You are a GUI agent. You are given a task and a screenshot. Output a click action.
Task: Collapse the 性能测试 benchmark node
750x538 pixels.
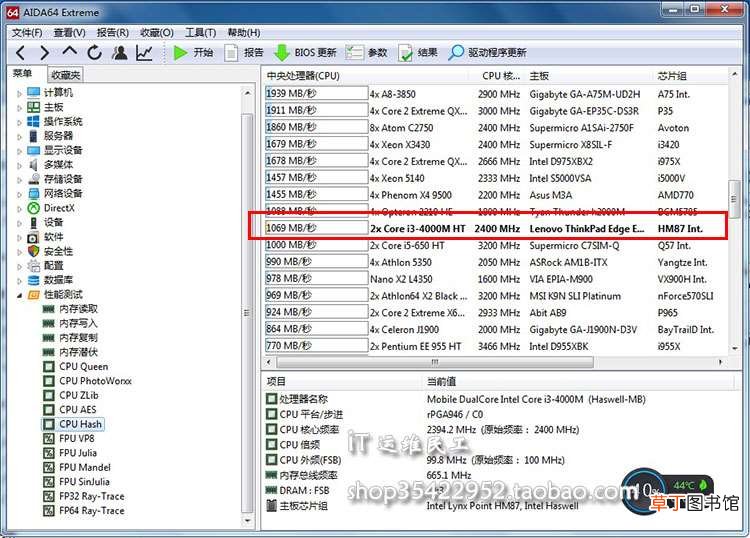pos(20,295)
